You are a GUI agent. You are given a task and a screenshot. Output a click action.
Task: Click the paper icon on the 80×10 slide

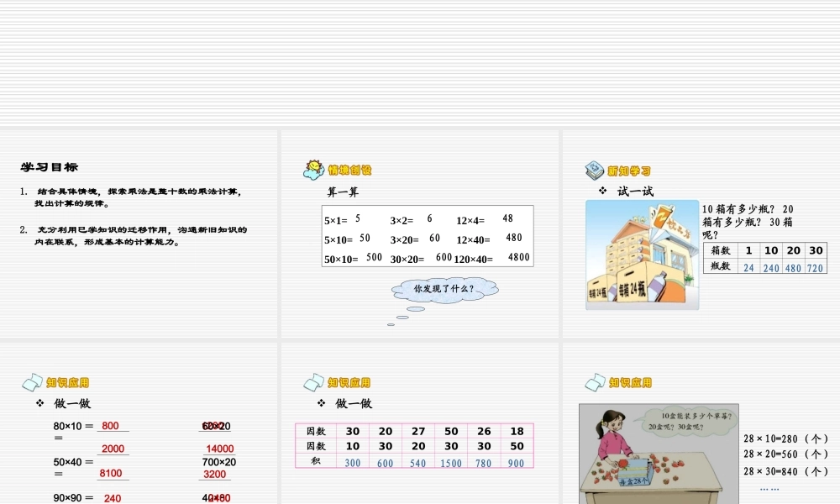[x=32, y=382]
